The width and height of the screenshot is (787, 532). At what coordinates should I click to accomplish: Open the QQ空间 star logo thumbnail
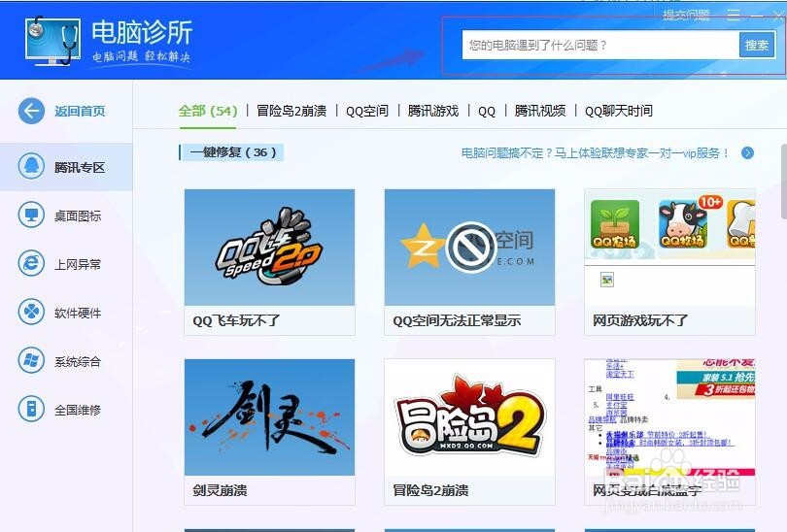(470, 248)
